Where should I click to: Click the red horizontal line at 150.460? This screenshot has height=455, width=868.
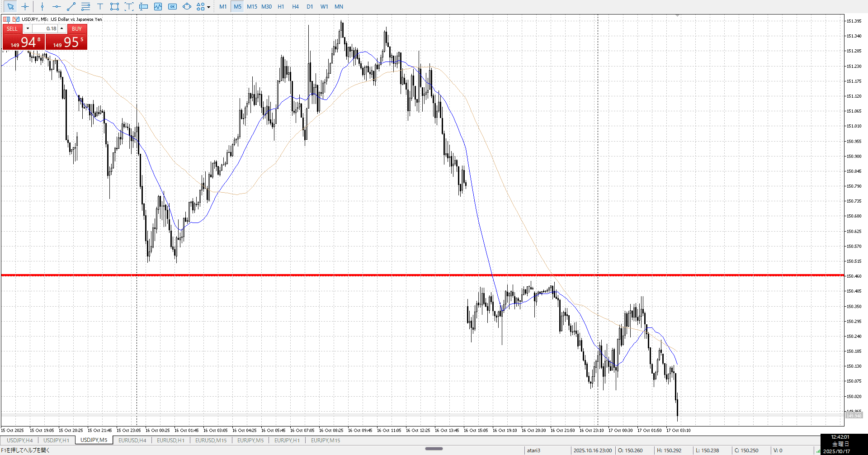pyautogui.click(x=316, y=275)
